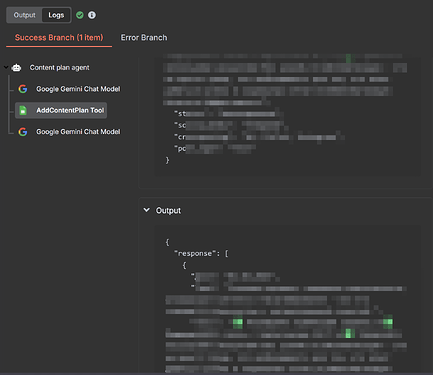Click the green success checkmark icon
Image resolution: width=433 pixels, height=375 pixels.
80,15
